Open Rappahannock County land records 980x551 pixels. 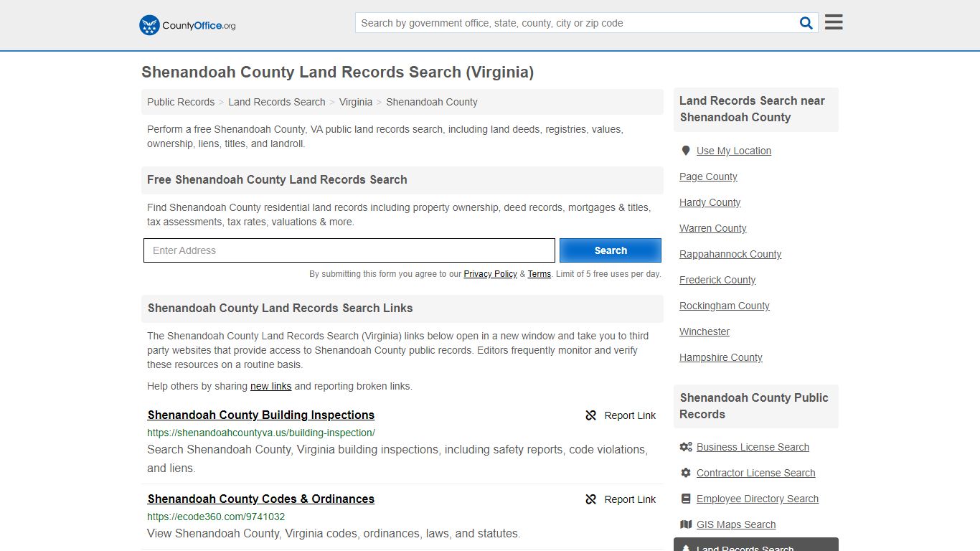730,254
